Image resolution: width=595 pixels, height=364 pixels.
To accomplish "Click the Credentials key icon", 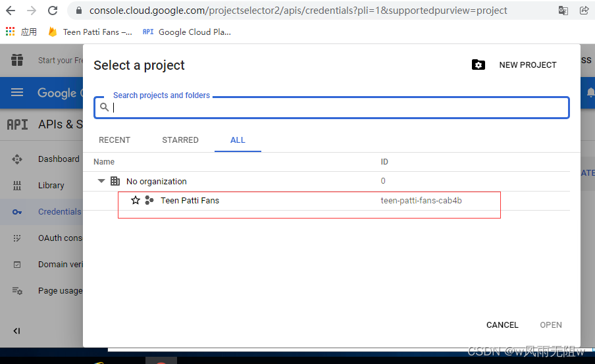I will (x=17, y=212).
